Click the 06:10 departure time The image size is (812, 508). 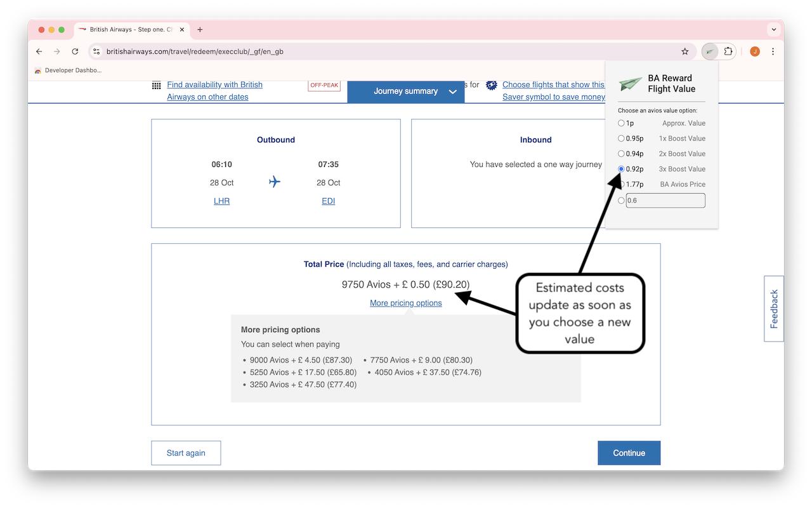[x=222, y=164]
